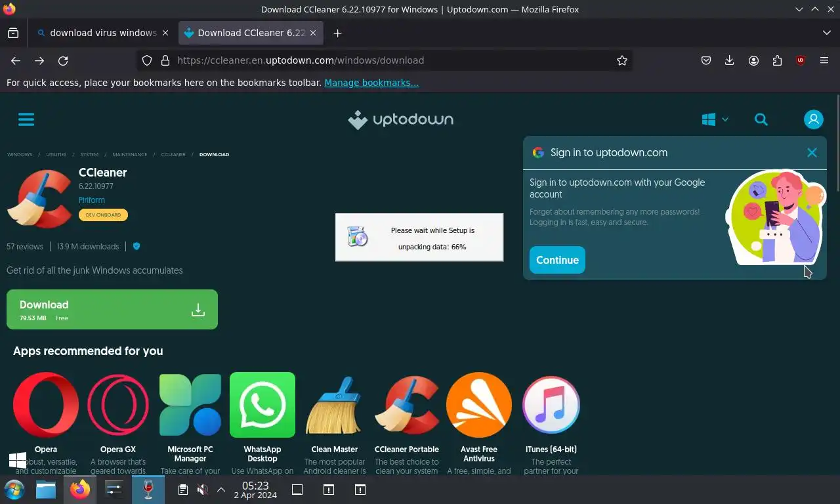Select CCLEANER in the breadcrumb
This screenshot has height=504, width=840.
coord(173,154)
